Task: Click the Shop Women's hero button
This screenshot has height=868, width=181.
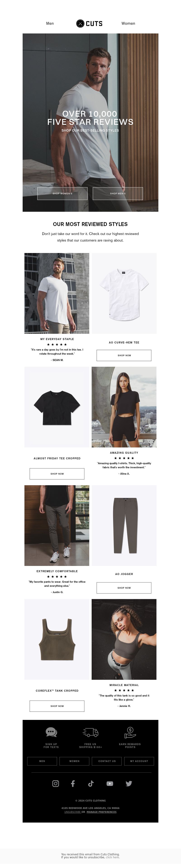Action: point(62,193)
